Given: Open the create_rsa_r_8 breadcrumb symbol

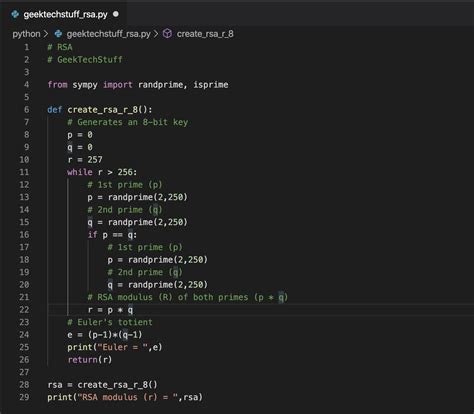Looking at the screenshot, I should [205, 34].
